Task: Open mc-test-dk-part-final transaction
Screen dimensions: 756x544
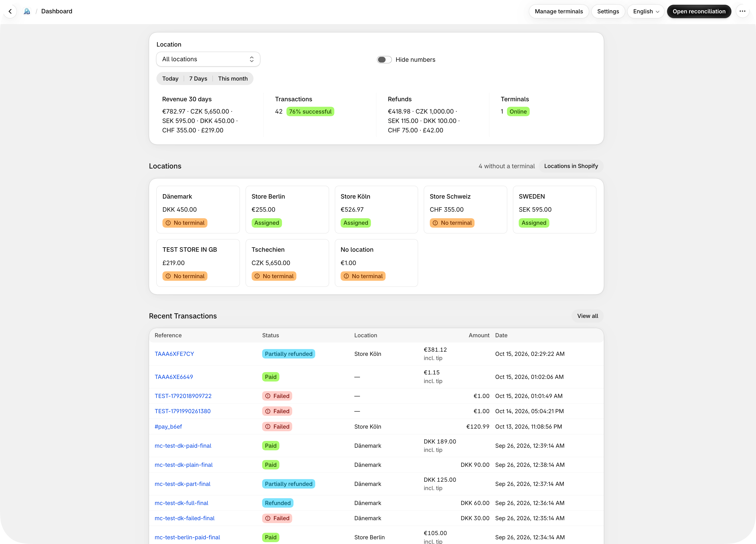Action: [183, 484]
